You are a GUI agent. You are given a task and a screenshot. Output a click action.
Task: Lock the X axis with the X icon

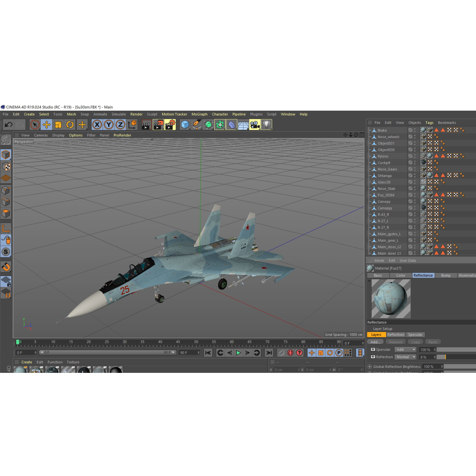(97, 125)
